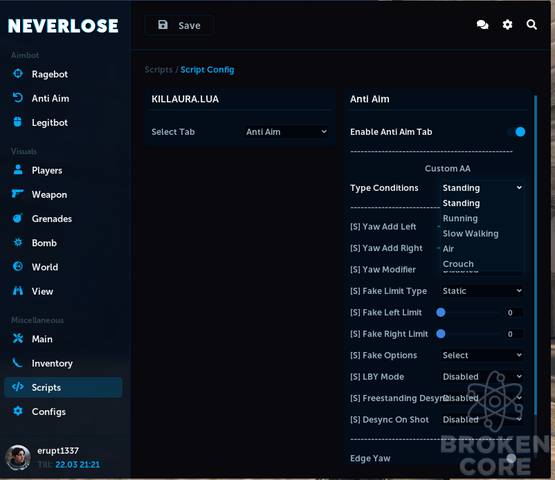Open the Freestanding Desync dropdown
555x480 pixels.
pyautogui.click(x=482, y=398)
